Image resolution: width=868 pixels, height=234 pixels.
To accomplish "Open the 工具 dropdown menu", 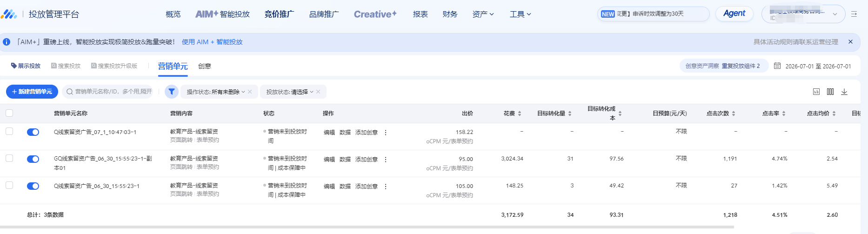I will (520, 14).
